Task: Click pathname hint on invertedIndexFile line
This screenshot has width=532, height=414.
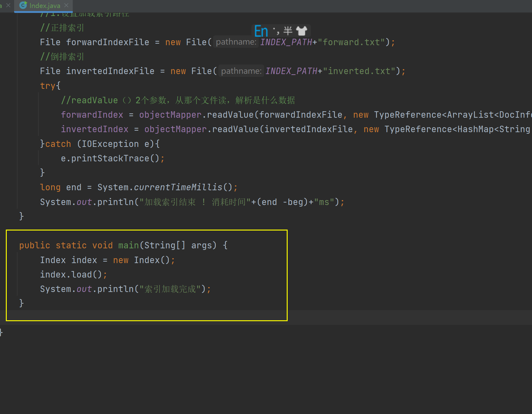Action: [x=241, y=71]
